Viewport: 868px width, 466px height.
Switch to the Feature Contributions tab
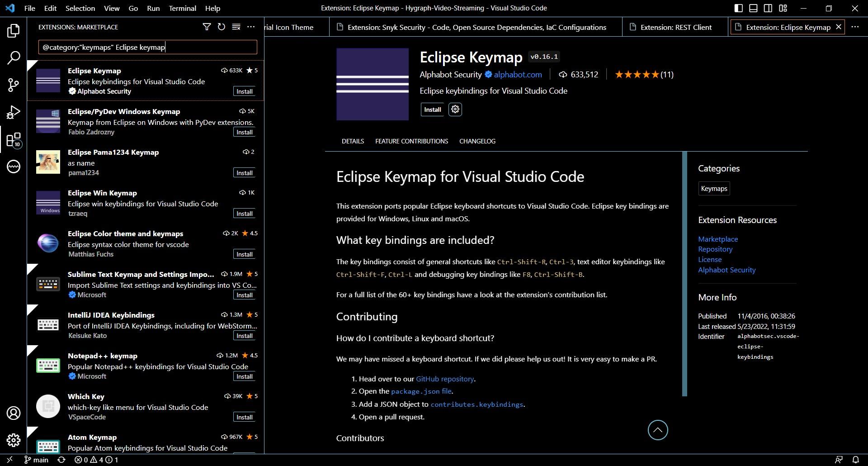411,141
